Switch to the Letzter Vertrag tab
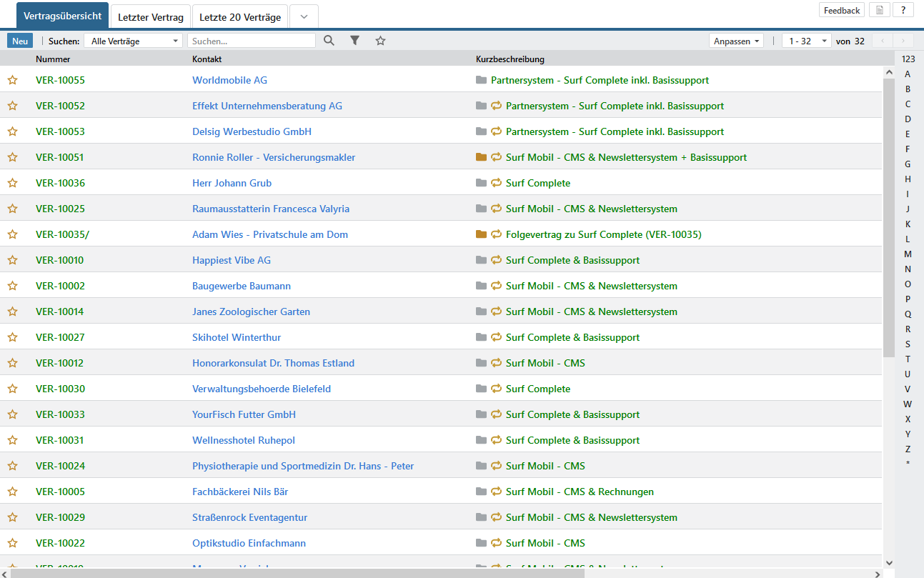 (x=151, y=16)
